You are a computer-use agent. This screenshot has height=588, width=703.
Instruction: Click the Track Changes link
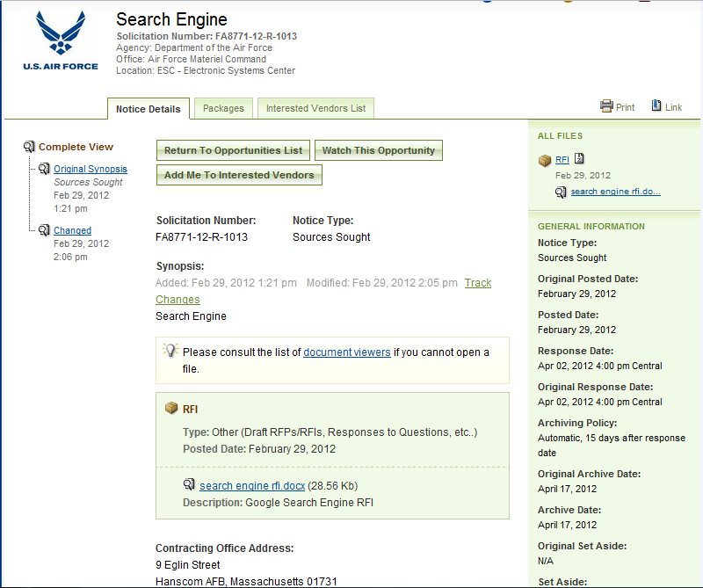coord(478,282)
